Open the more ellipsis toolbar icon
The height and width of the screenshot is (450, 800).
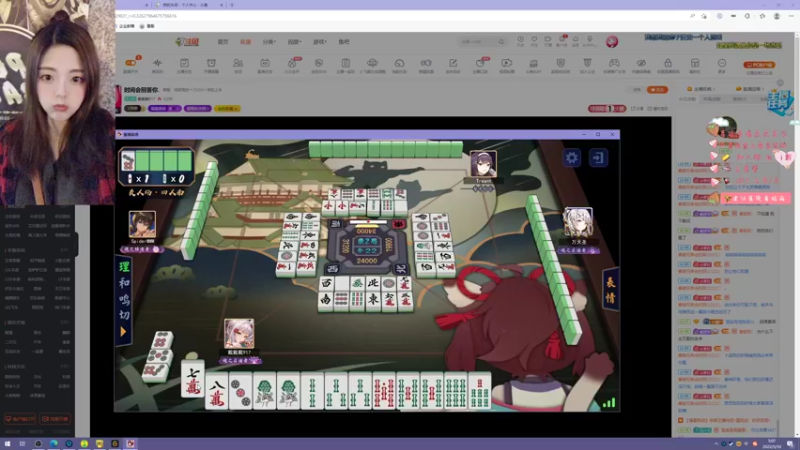pyautogui.click(x=721, y=63)
